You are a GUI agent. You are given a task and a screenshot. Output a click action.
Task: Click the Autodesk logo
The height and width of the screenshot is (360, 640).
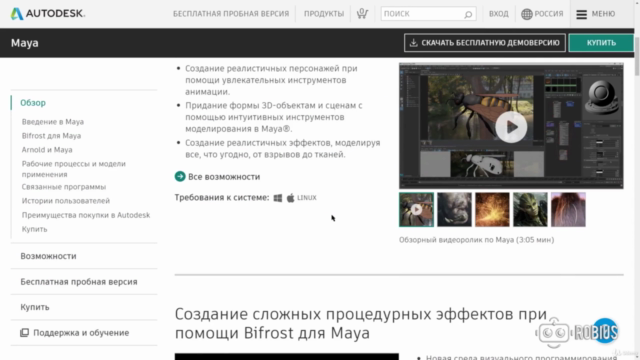tap(48, 13)
